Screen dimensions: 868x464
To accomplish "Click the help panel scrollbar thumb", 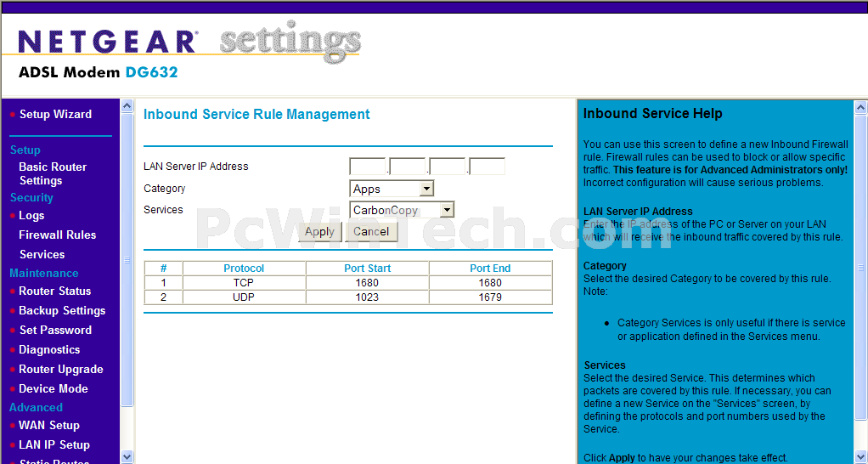I will 861,268.
